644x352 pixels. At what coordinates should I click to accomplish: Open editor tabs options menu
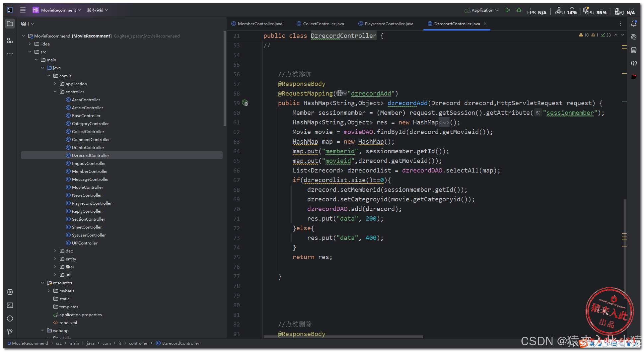620,24
